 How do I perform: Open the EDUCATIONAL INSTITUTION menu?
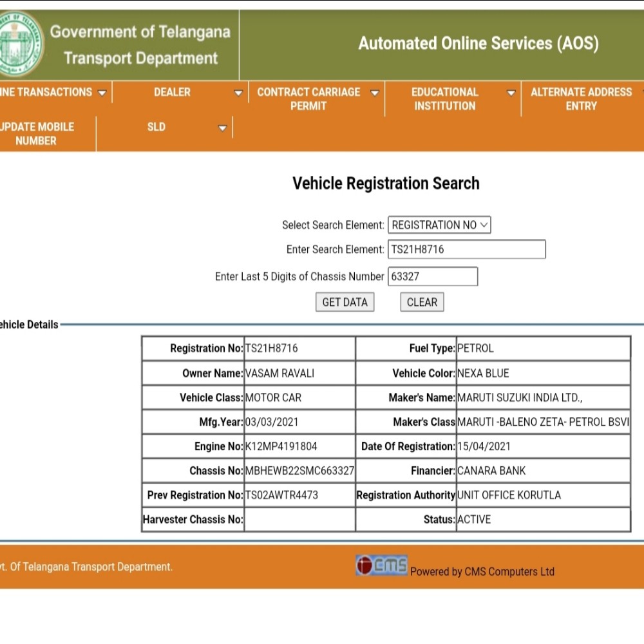(445, 99)
